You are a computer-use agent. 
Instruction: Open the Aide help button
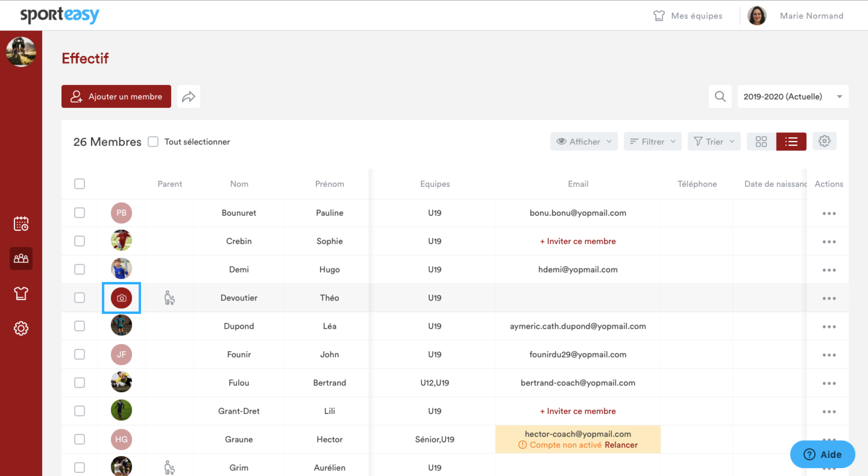click(822, 454)
